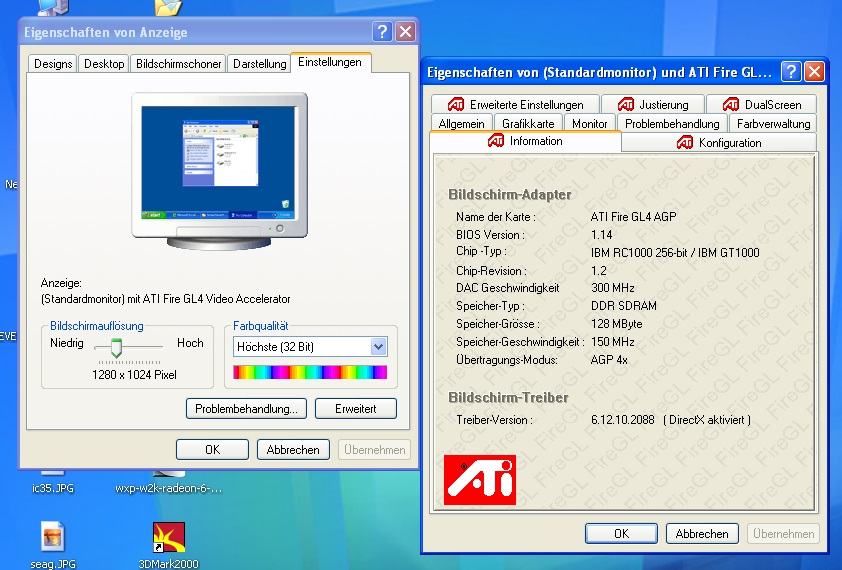
Task: Click the Chip-Revision value 1.2
Action: tap(599, 271)
